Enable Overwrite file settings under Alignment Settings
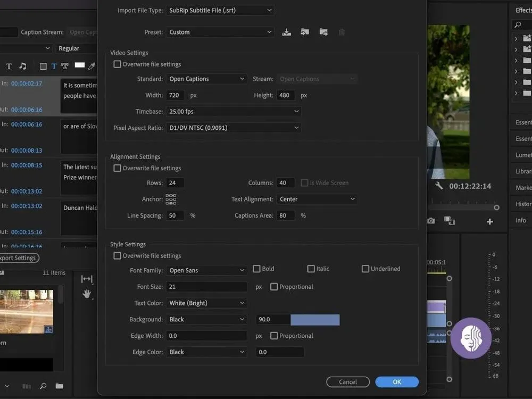The height and width of the screenshot is (399, 532). [117, 168]
